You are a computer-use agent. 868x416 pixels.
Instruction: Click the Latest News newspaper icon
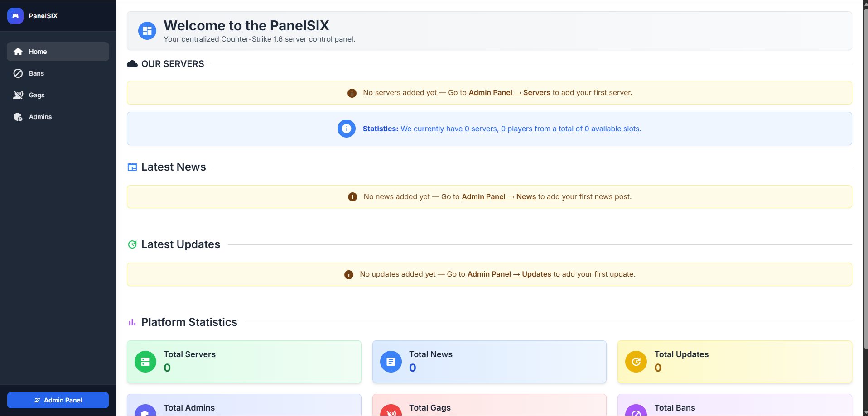pyautogui.click(x=132, y=167)
